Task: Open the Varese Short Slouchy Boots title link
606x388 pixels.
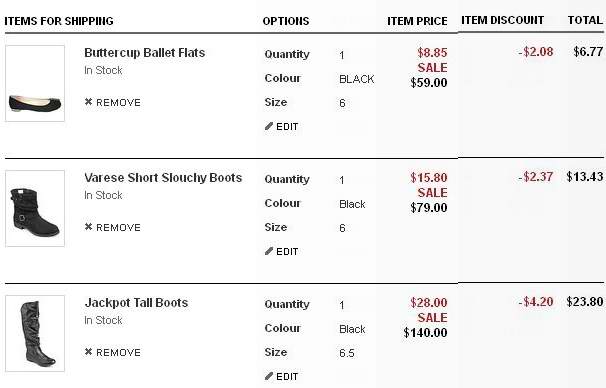Action: tap(163, 178)
